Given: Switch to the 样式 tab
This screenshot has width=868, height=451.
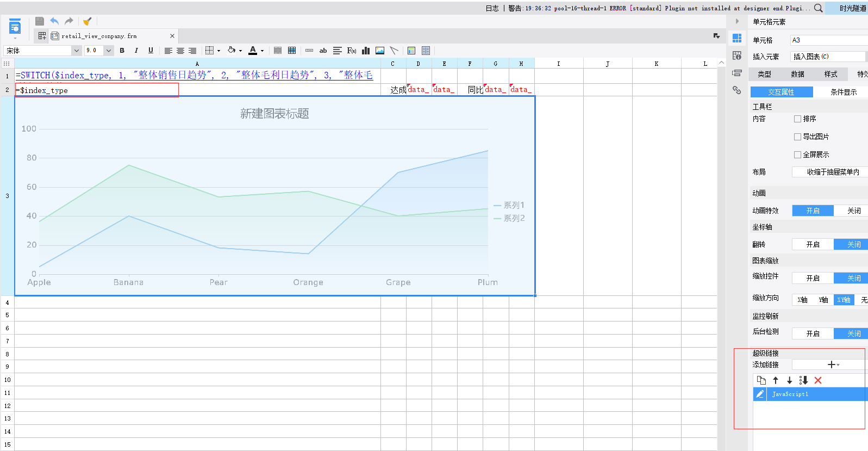Looking at the screenshot, I should [x=830, y=74].
